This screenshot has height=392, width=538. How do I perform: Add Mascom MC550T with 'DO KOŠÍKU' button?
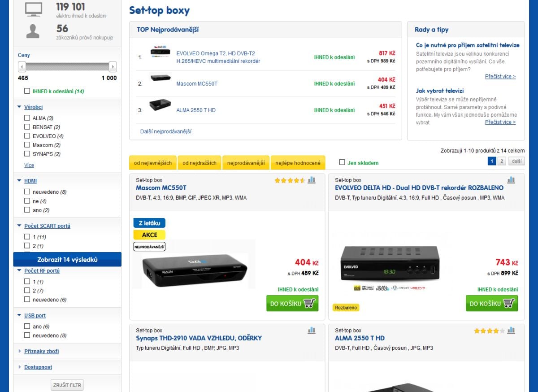point(292,303)
